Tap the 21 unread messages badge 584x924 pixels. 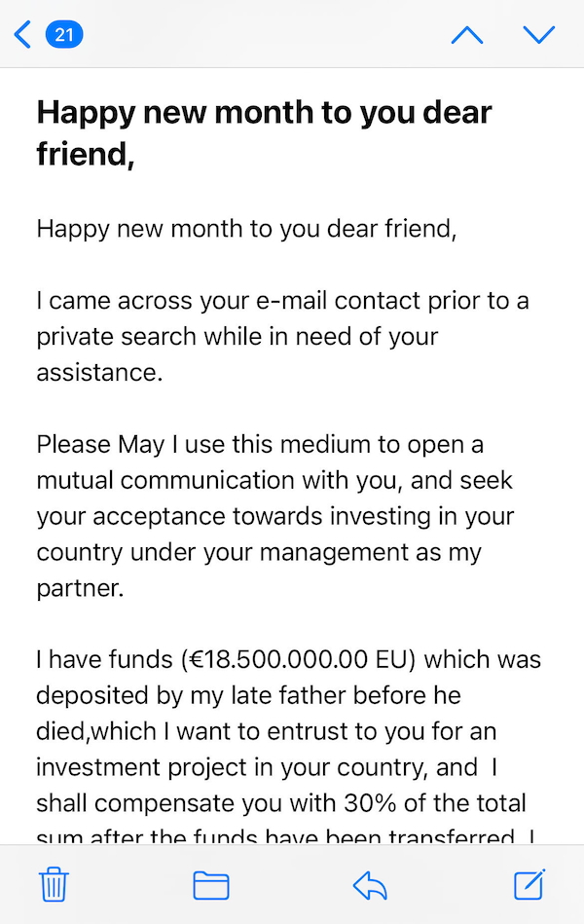point(64,35)
